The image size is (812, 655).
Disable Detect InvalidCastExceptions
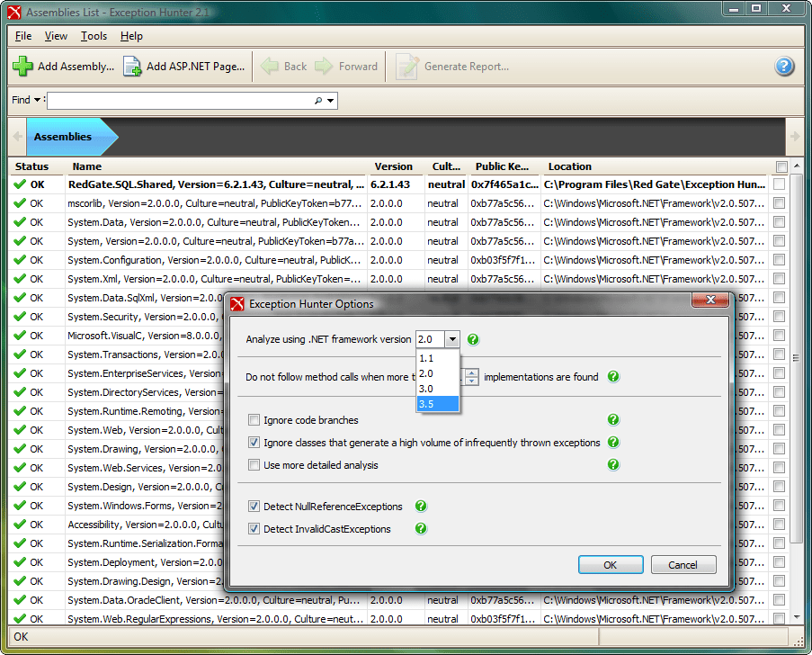coord(254,529)
